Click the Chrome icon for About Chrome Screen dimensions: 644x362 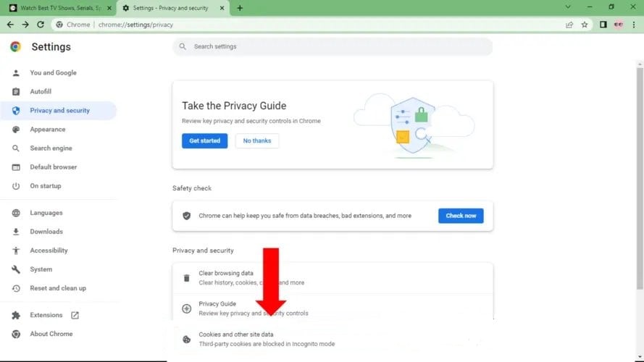16,334
